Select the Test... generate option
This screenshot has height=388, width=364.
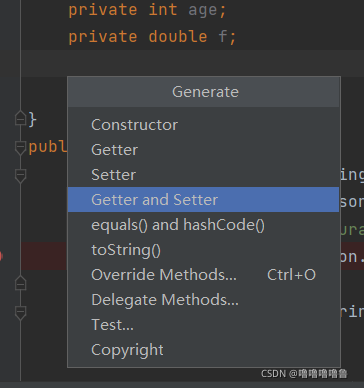[203, 325]
